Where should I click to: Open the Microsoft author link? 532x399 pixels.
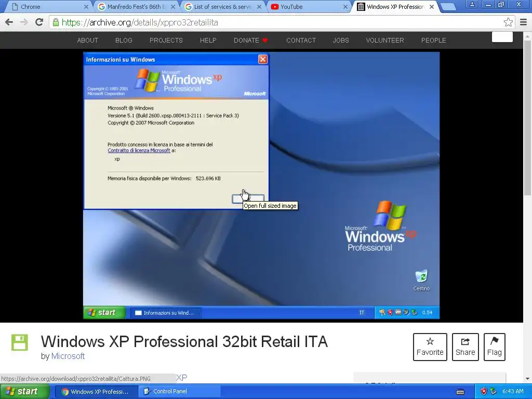coord(68,356)
